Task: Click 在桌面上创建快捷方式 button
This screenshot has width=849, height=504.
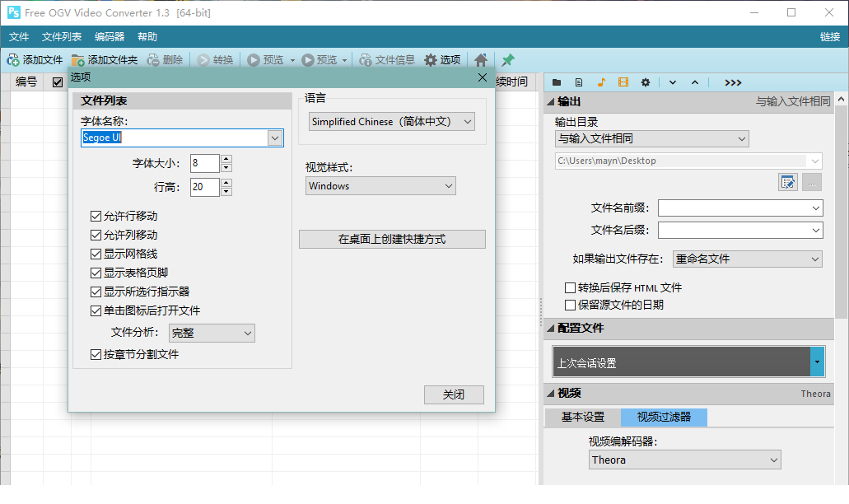Action: tap(391, 239)
